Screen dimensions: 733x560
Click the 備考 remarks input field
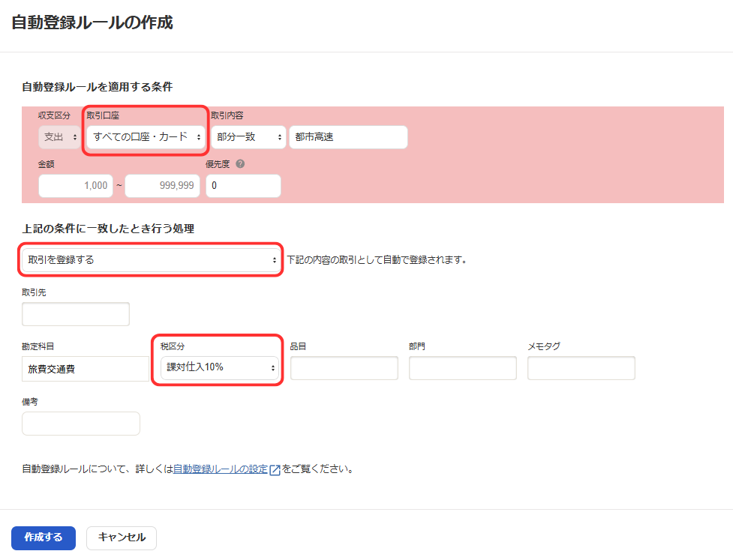point(81,424)
